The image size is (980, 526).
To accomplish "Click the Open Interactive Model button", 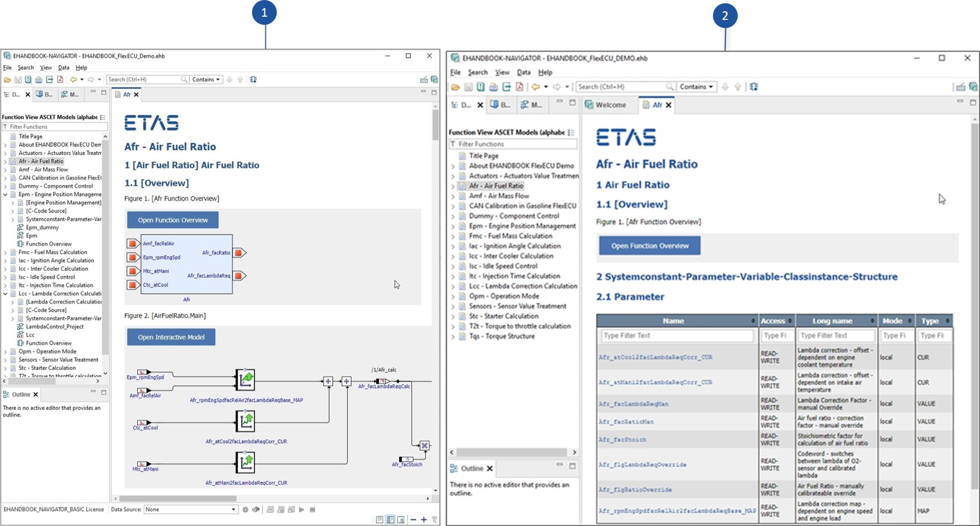I will 171,337.
